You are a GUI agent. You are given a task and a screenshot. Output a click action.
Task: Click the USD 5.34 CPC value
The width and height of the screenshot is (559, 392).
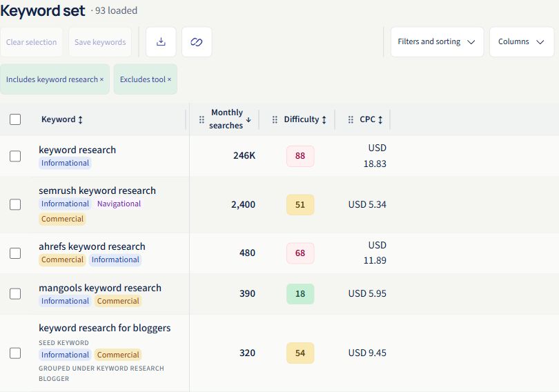[x=367, y=204]
